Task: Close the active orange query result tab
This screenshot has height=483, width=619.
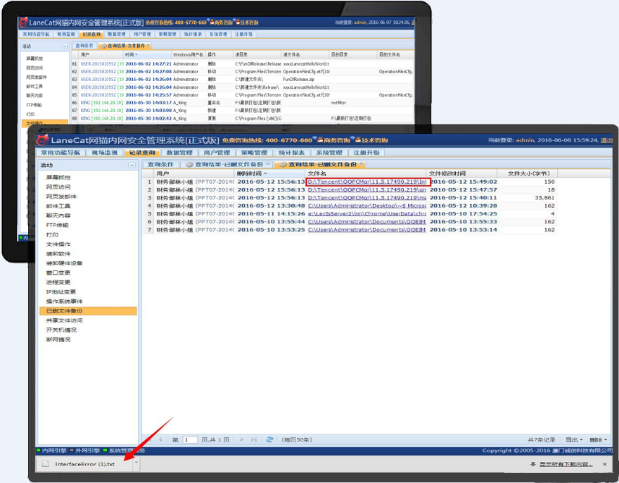Action: 361,164
